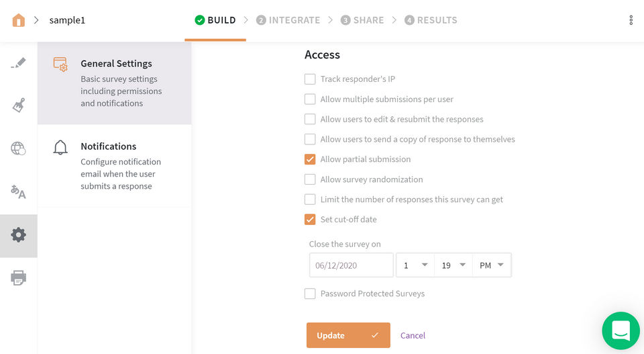Expand the hour dropdown showing 1
The image size is (644, 354).
click(415, 265)
